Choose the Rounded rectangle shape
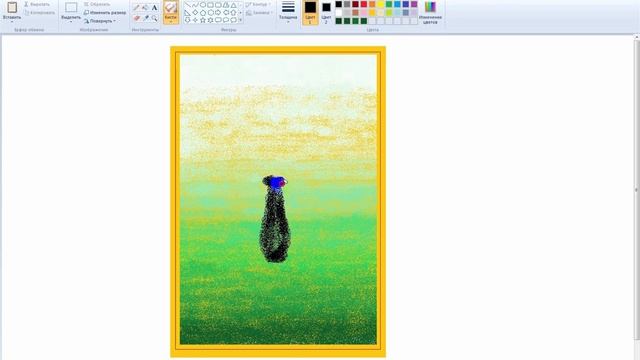 [x=218, y=4]
